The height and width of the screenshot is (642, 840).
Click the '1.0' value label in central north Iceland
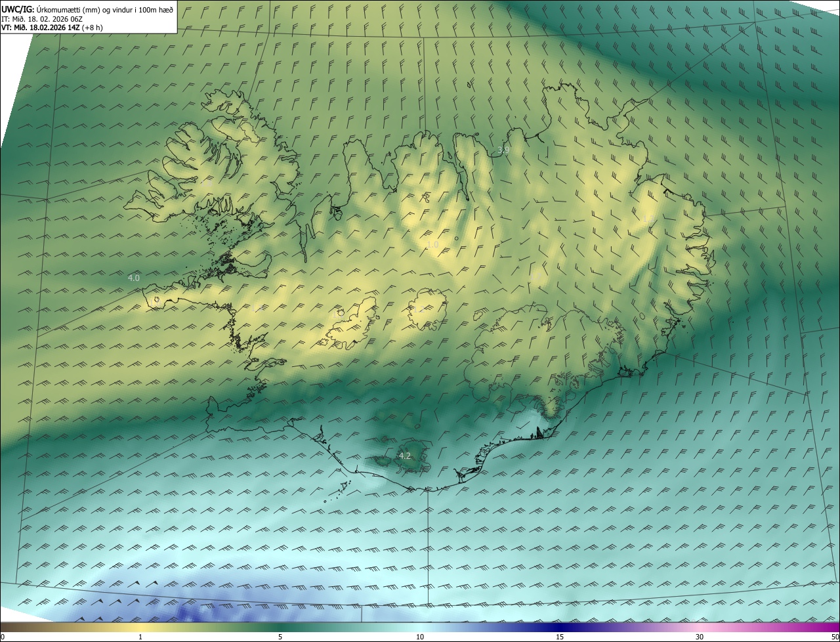pyautogui.click(x=432, y=244)
